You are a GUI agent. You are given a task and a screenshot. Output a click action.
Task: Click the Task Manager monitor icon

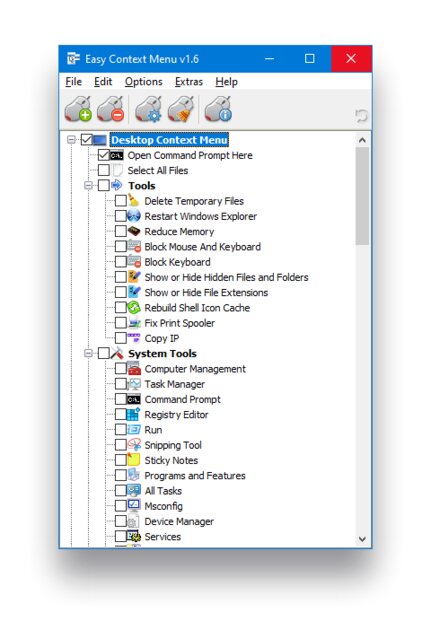click(134, 384)
